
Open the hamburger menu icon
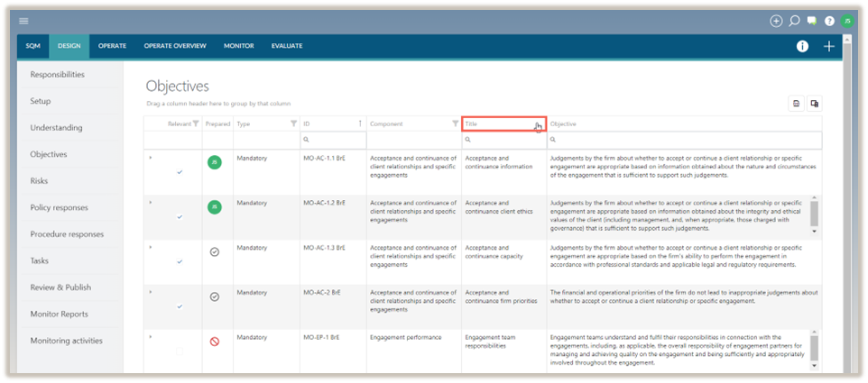(23, 21)
